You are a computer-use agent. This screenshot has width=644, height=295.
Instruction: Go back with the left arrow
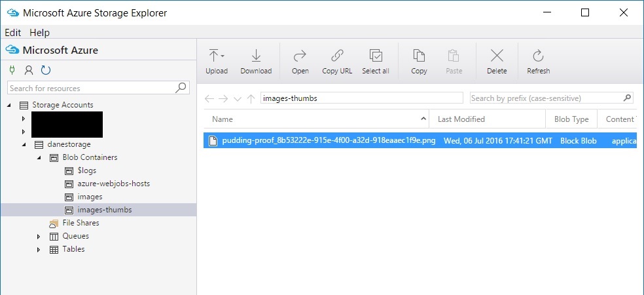point(209,99)
